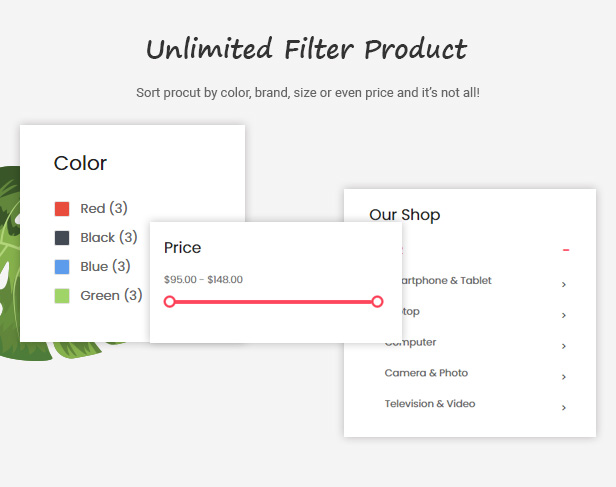Select the Black color swatch
This screenshot has width=616, height=487.
(62, 238)
